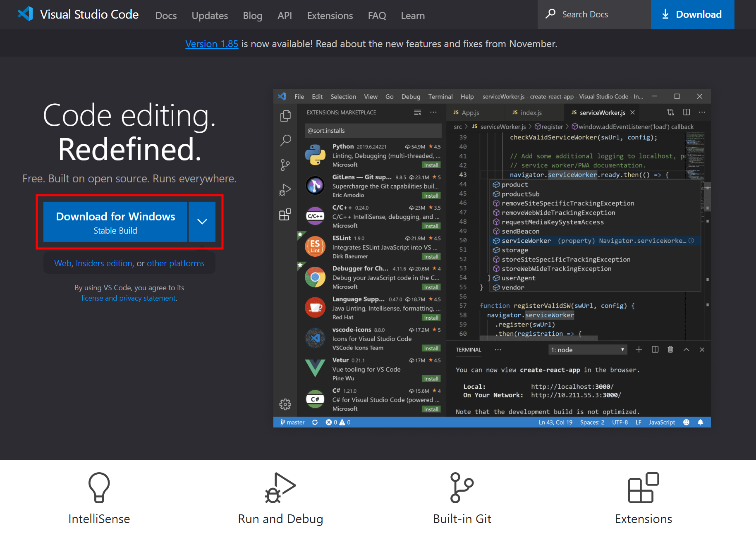Click the Extensions blocks icon at the bottom
Image resolution: width=756 pixels, height=533 pixels.
click(x=644, y=488)
